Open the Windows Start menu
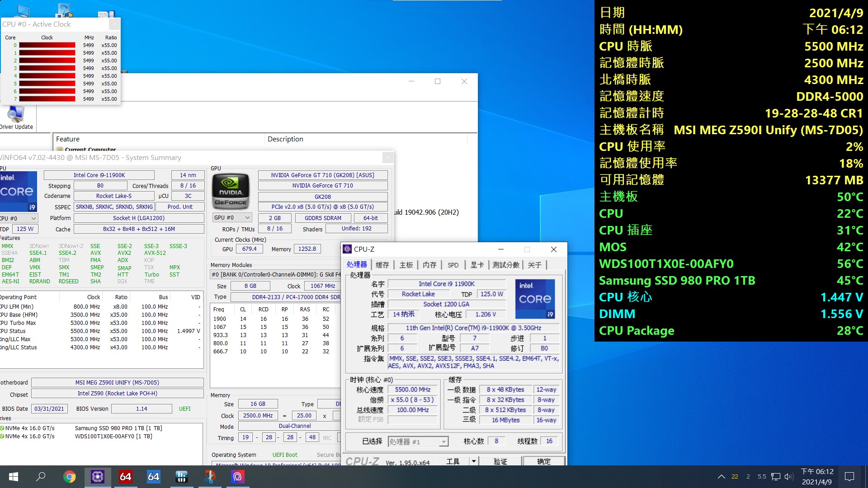868x488 pixels. (x=14, y=477)
